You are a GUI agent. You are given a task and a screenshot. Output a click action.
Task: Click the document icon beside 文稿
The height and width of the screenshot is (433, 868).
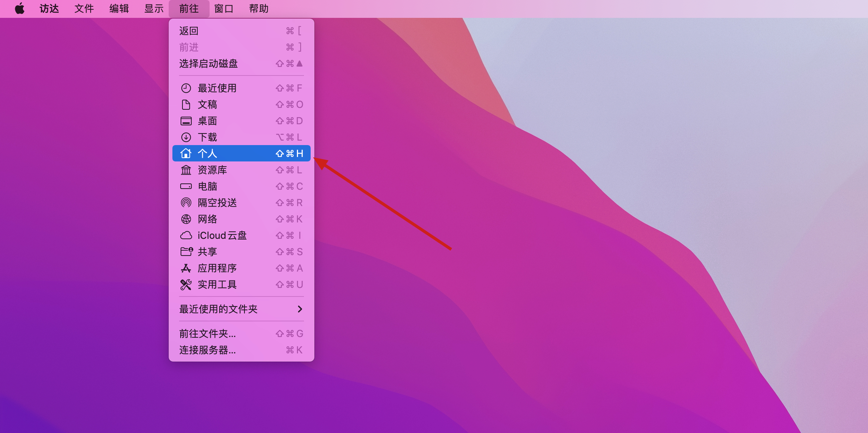[186, 105]
